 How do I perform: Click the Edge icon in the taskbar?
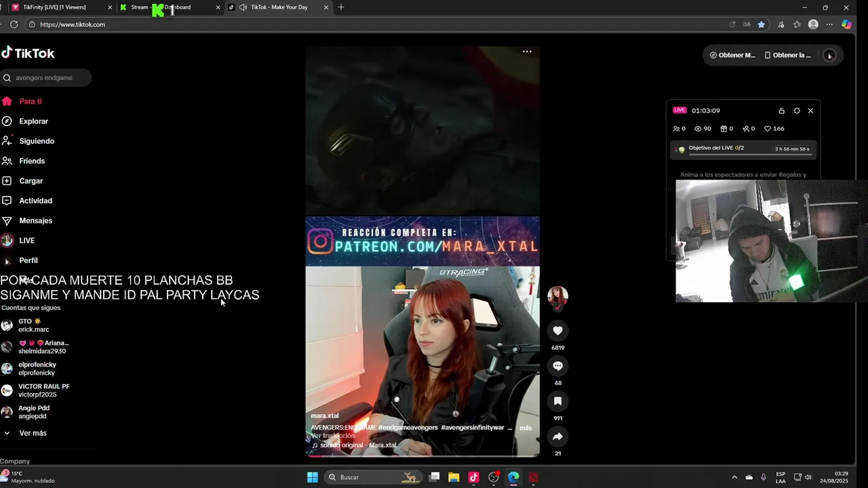pyautogui.click(x=513, y=477)
